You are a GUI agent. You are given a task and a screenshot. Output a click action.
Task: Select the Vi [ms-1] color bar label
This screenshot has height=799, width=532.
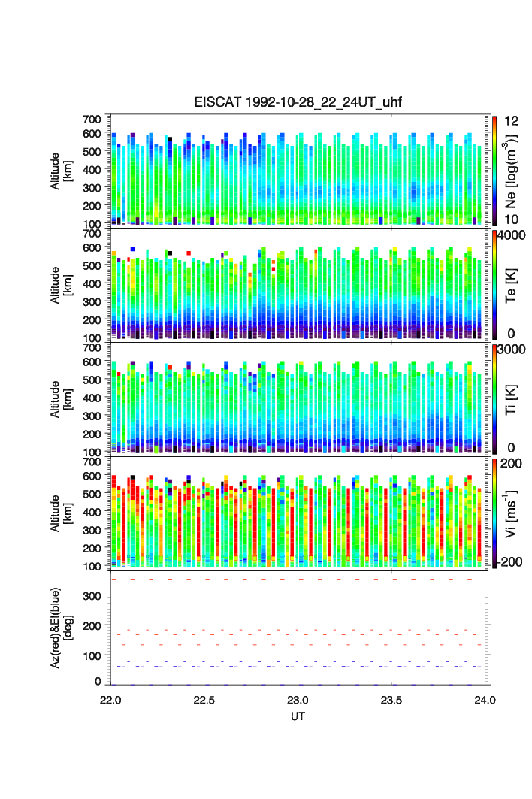511,513
